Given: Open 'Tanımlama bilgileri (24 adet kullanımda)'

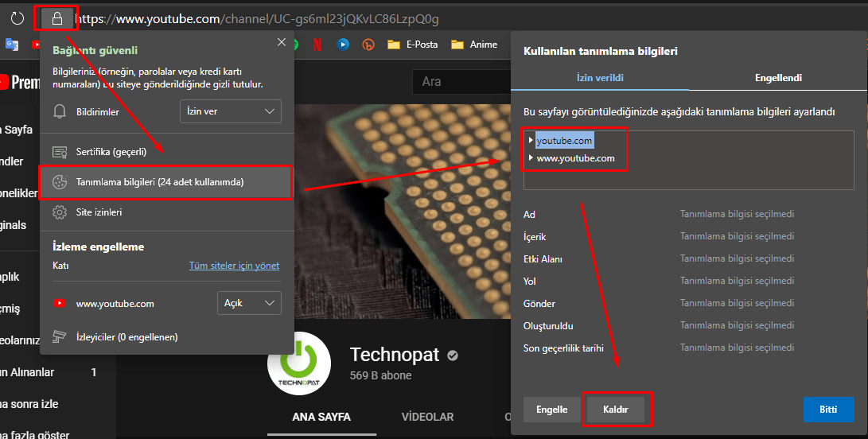Looking at the screenshot, I should (165, 182).
